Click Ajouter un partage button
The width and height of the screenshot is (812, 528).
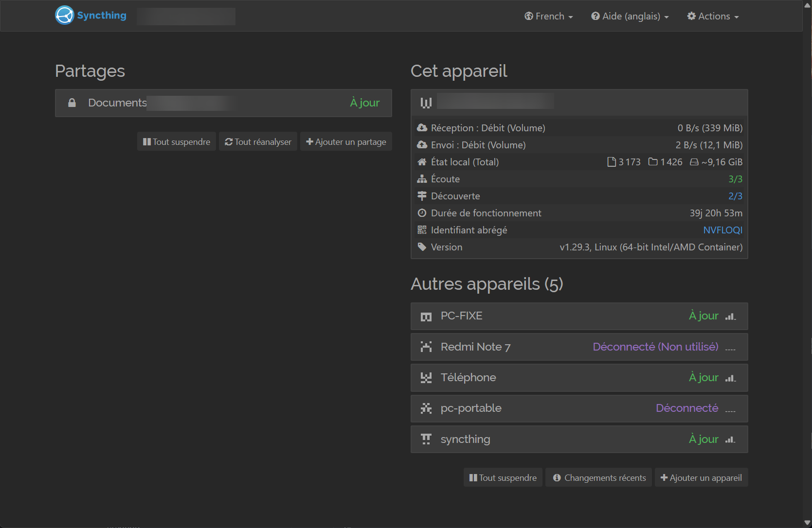(x=346, y=142)
